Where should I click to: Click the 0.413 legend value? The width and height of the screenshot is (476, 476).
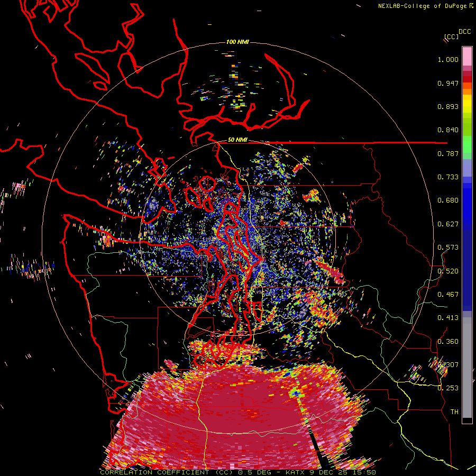[448, 318]
